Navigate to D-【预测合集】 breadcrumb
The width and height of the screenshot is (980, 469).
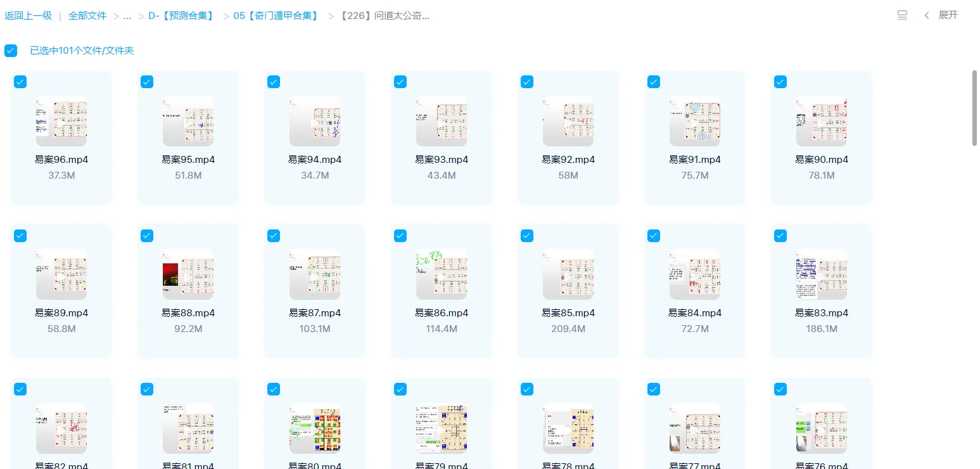(181, 16)
